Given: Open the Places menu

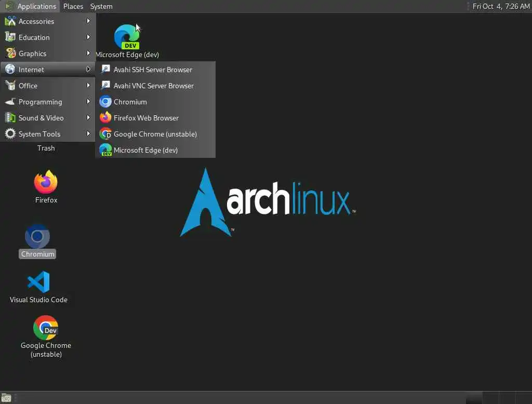Looking at the screenshot, I should tap(73, 6).
